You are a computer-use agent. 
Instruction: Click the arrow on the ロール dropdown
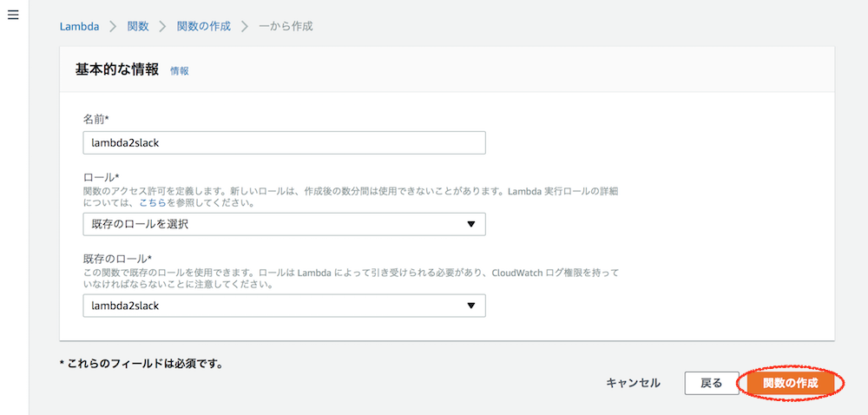coord(471,224)
